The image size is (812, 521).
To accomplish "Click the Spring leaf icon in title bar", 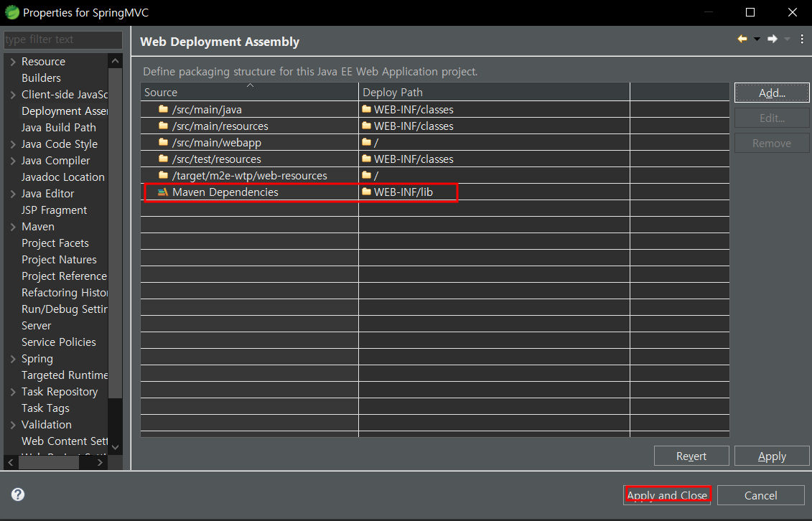I will (11, 12).
